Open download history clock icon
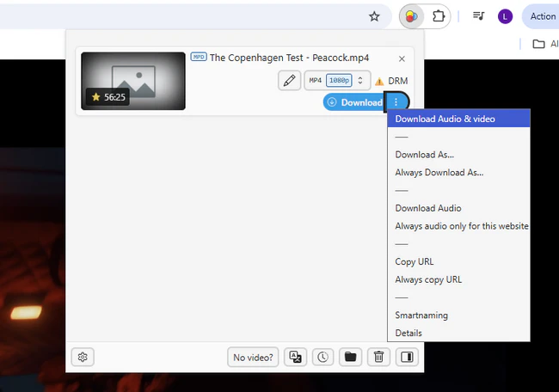 click(x=322, y=357)
